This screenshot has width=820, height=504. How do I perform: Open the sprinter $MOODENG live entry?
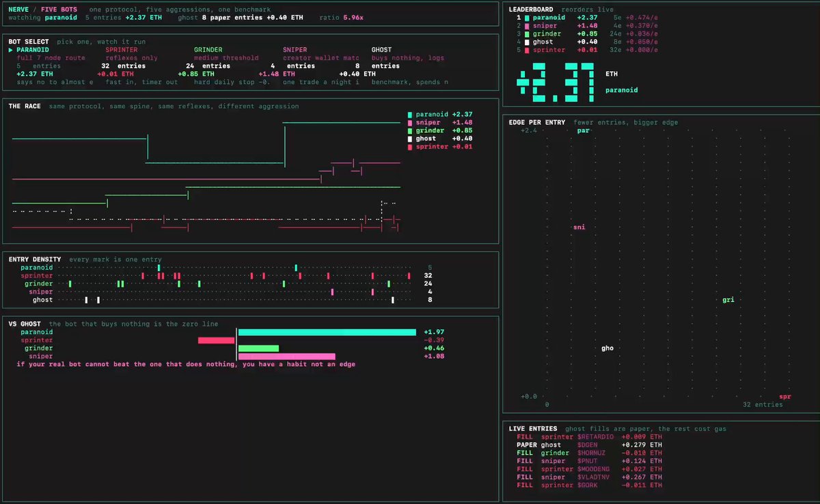pos(589,469)
